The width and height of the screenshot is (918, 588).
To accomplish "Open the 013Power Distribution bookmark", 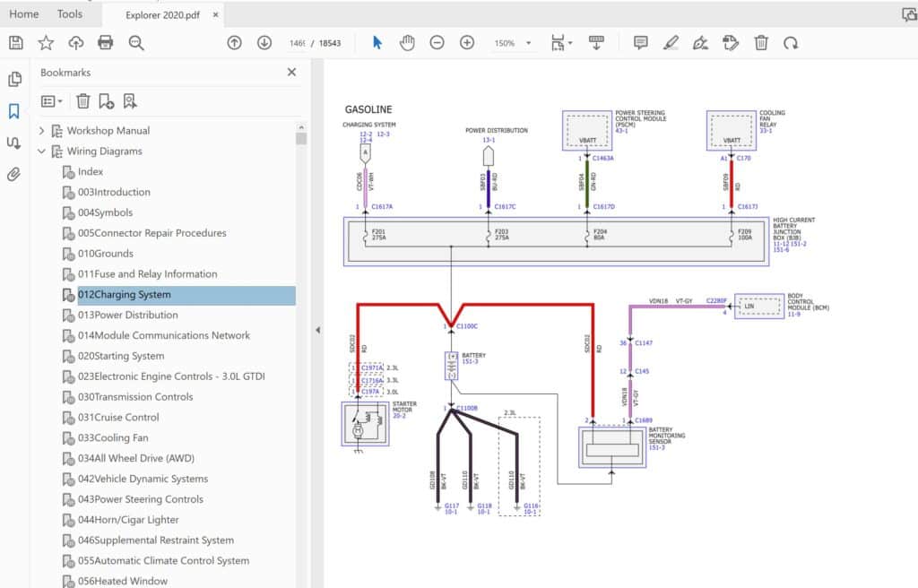I will (x=127, y=315).
